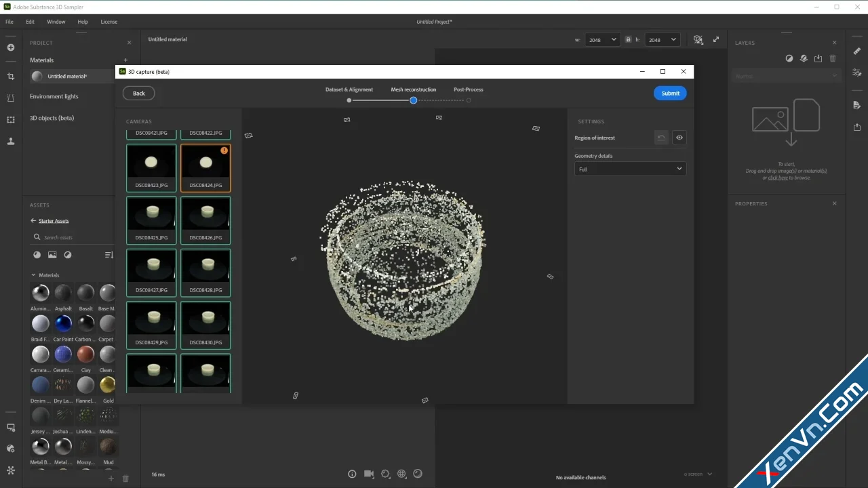Add a material layer icon in Layers panel
The image size is (868, 488).
pos(804,59)
